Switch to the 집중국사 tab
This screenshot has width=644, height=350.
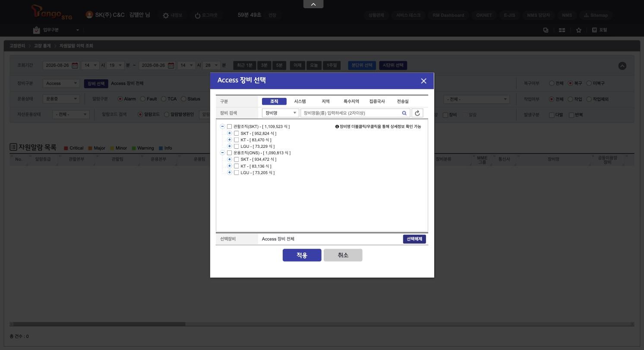pyautogui.click(x=377, y=102)
